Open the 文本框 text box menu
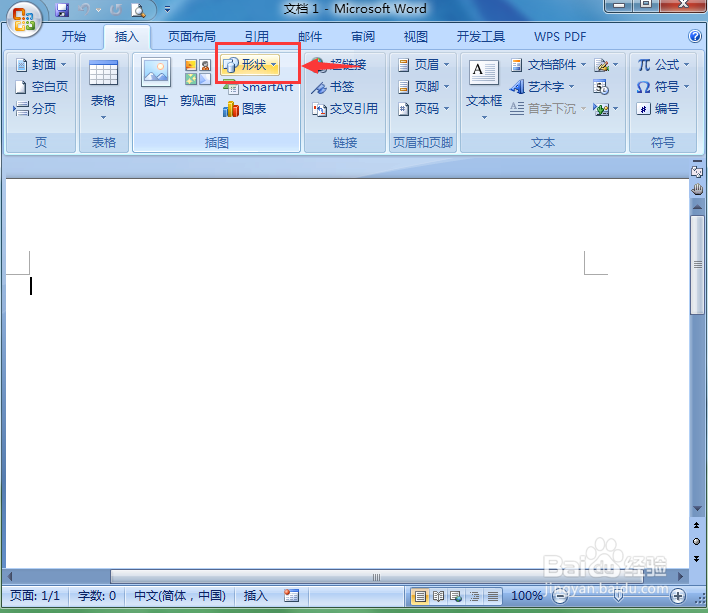708x613 pixels. click(484, 90)
